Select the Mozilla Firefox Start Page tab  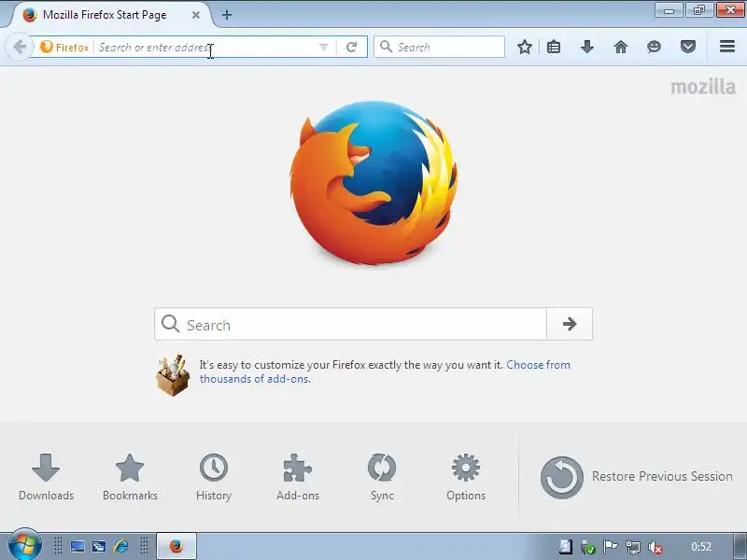pyautogui.click(x=105, y=15)
